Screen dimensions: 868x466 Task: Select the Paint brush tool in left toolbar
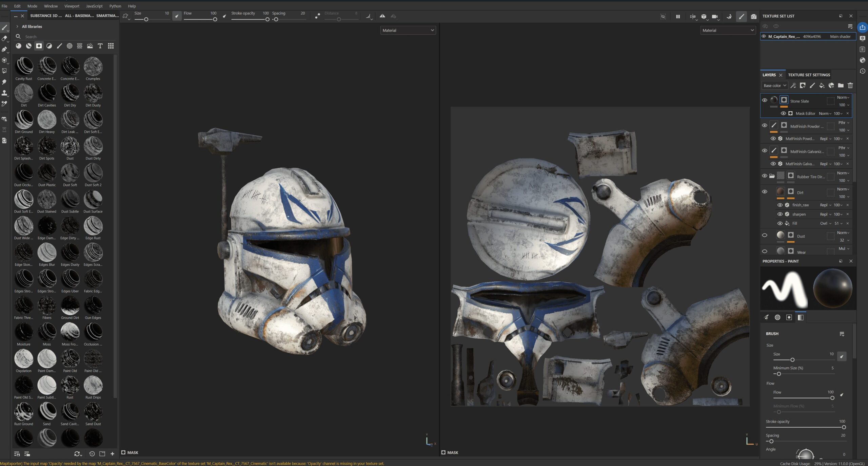pos(4,27)
